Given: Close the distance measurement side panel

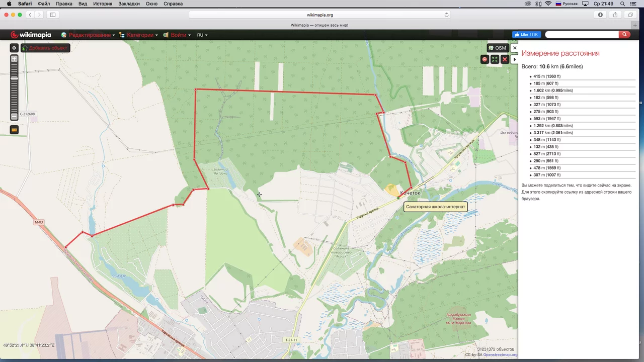Looking at the screenshot, I should click(514, 48).
